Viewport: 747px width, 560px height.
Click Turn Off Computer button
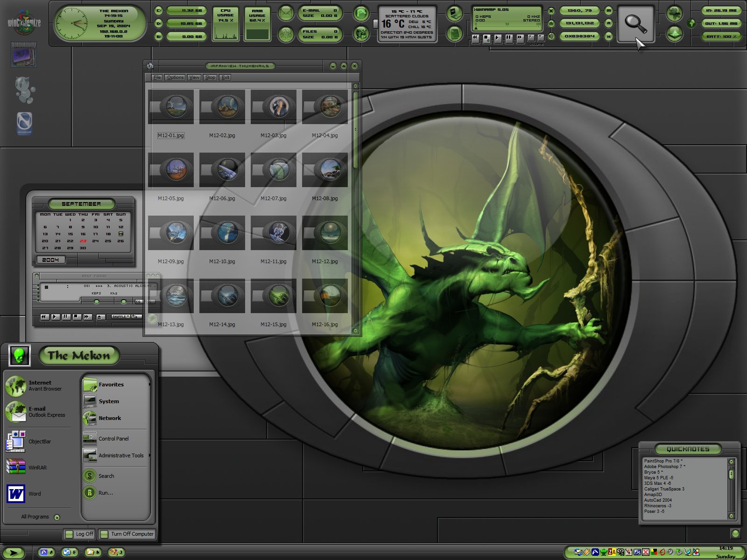click(x=127, y=534)
